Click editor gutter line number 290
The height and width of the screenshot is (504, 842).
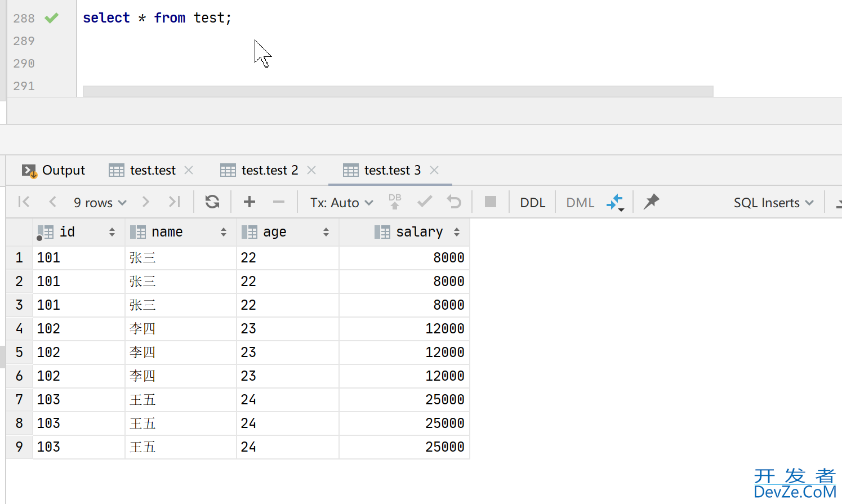(24, 64)
